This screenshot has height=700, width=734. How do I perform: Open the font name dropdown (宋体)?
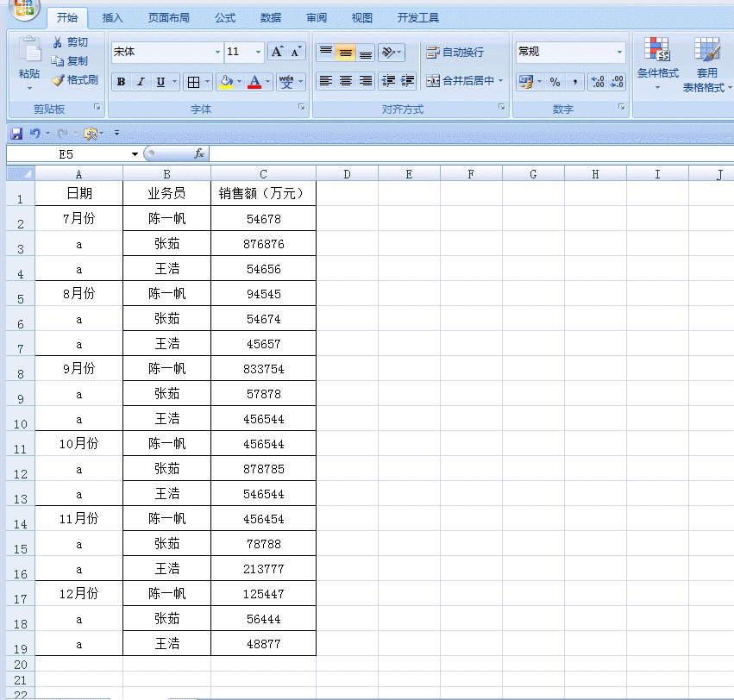coord(217,52)
